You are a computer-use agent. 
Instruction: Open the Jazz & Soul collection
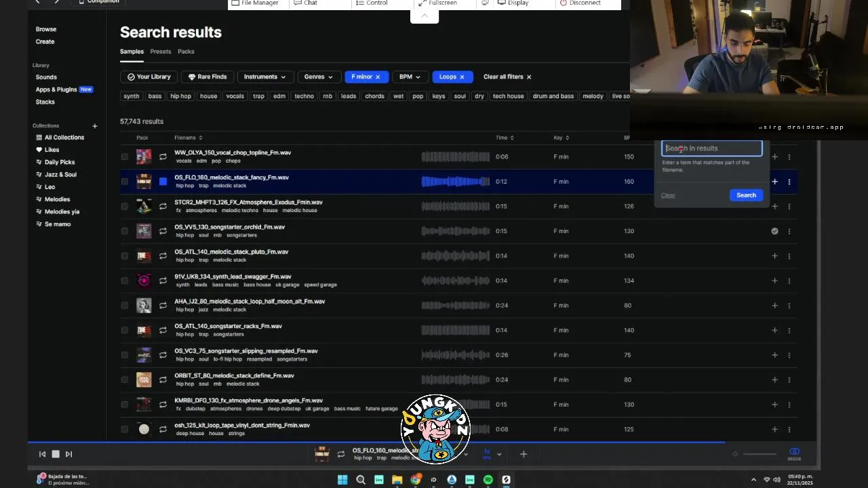(x=56, y=174)
